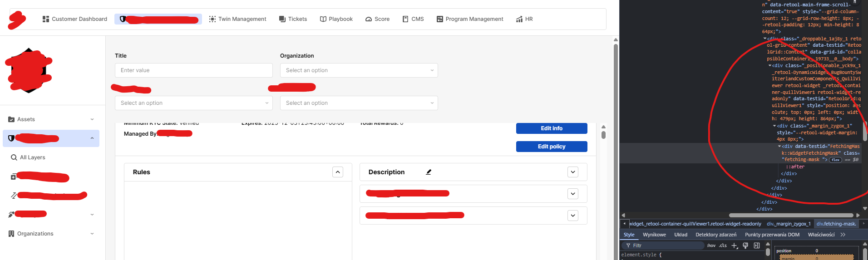Click the pencil edit icon beside Description
This screenshot has width=868, height=260.
coord(429,172)
